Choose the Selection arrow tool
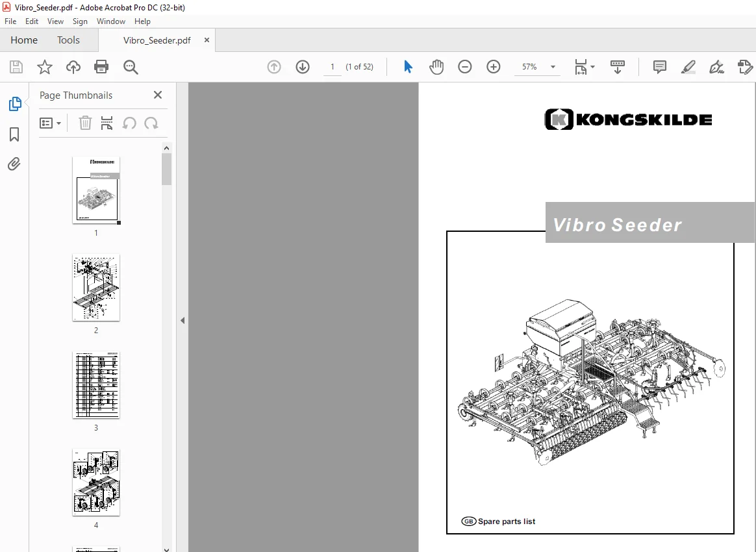The height and width of the screenshot is (552, 756). pyautogui.click(x=408, y=67)
